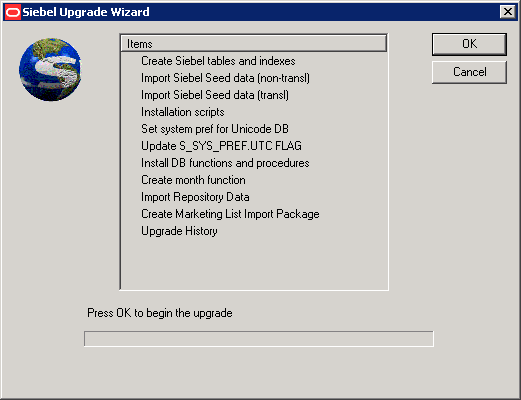Select Create Siebel tables and indexes item
The image size is (521, 400).
[x=218, y=61]
